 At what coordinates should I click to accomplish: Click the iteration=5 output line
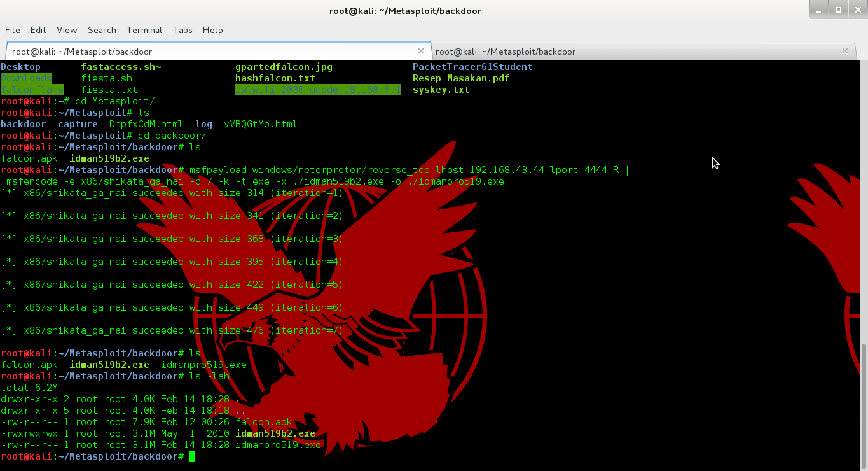[172, 285]
